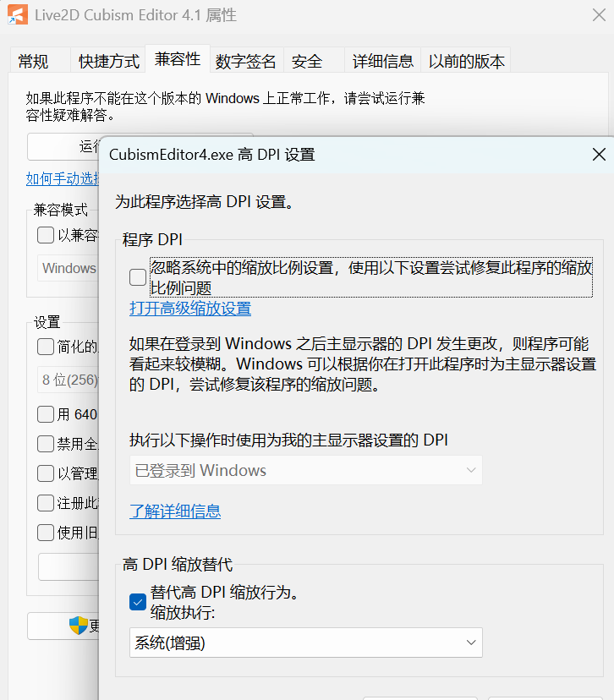Click the Live2D Cubism Editor title icon
Viewport: 614px width, 700px height.
18,14
